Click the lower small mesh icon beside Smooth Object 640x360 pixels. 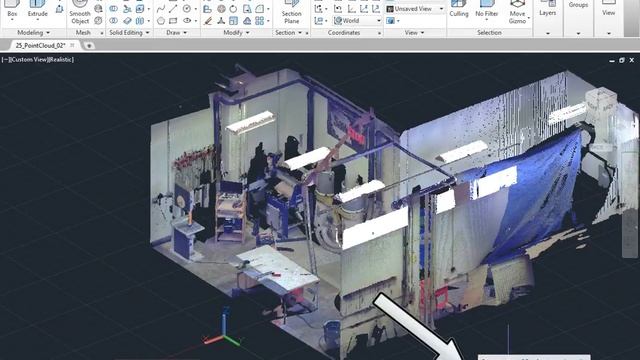98,20
